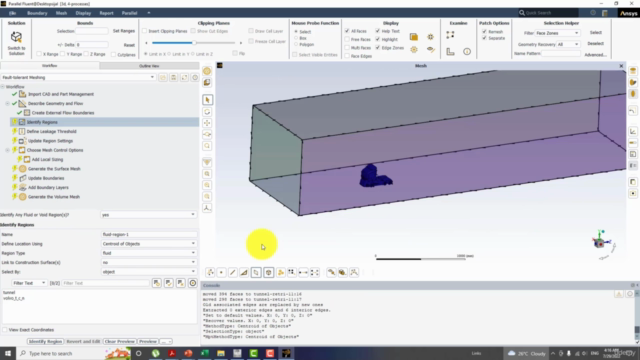Open the Report menu

click(106, 13)
